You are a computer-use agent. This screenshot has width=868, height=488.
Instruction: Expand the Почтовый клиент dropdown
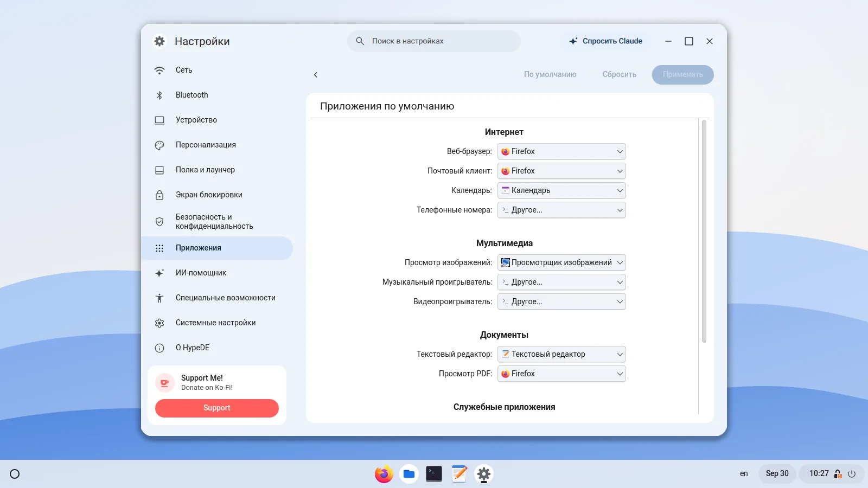pos(561,171)
